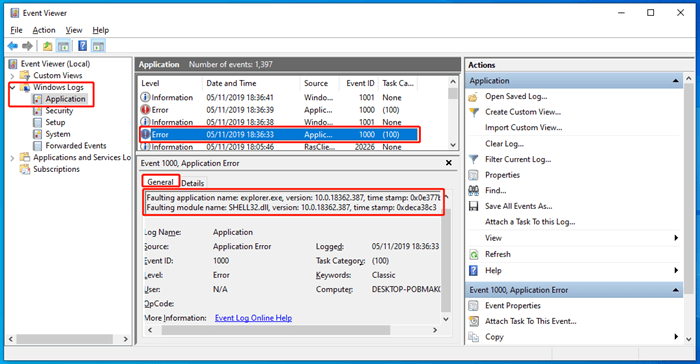Image resolution: width=700 pixels, height=364 pixels.
Task: Open the Action menu
Action: pos(44,30)
